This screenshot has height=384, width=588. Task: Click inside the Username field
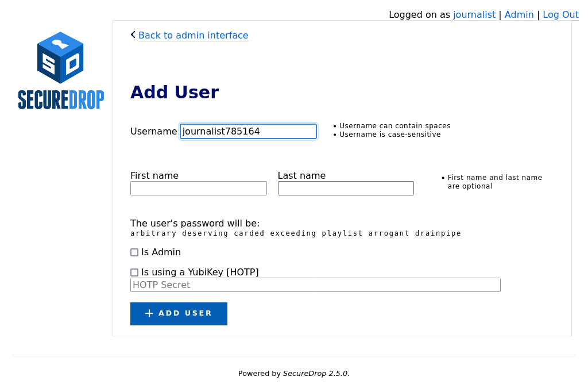[x=248, y=131]
